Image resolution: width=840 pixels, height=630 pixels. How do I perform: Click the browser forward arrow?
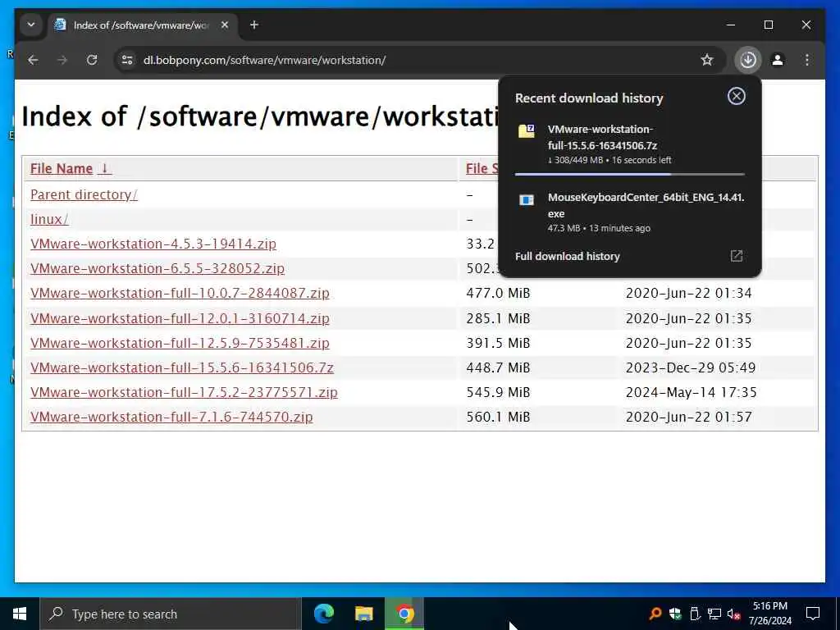coord(62,60)
